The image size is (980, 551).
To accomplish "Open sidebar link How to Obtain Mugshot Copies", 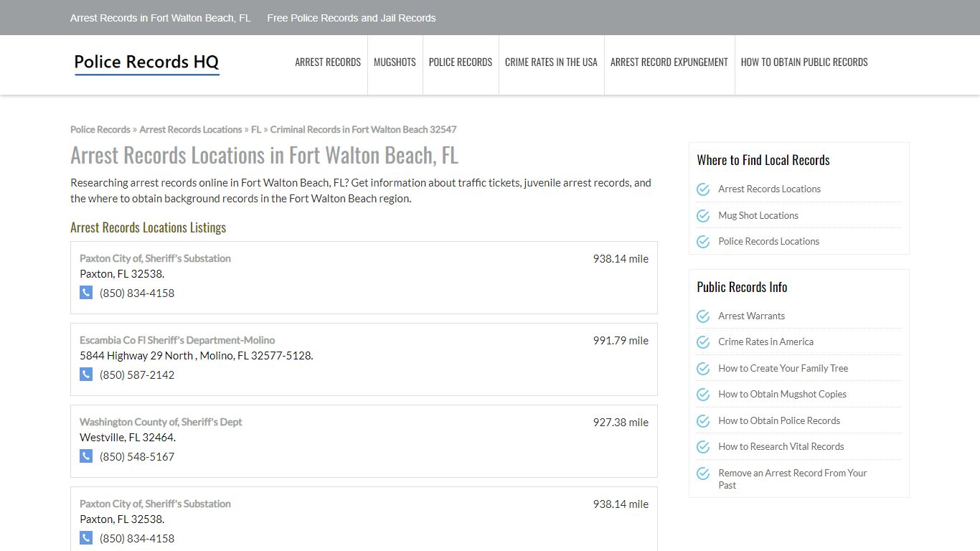I will [783, 395].
